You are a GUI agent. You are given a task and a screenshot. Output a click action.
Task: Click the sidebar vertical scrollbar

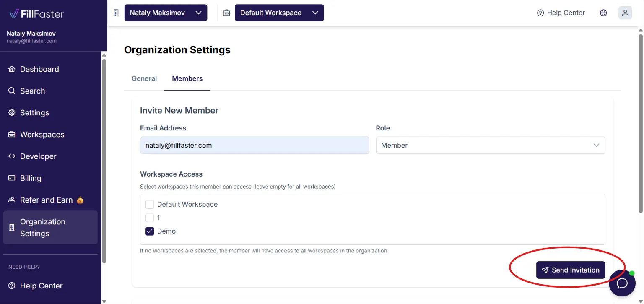click(104, 161)
